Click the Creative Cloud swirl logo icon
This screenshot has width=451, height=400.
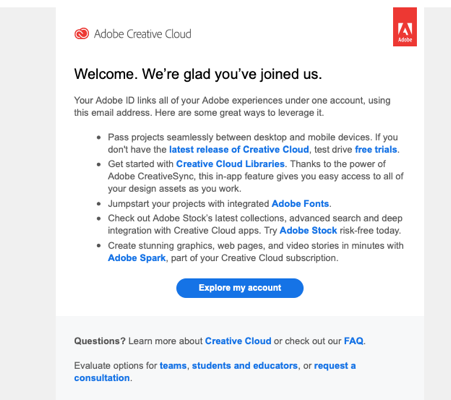(82, 34)
